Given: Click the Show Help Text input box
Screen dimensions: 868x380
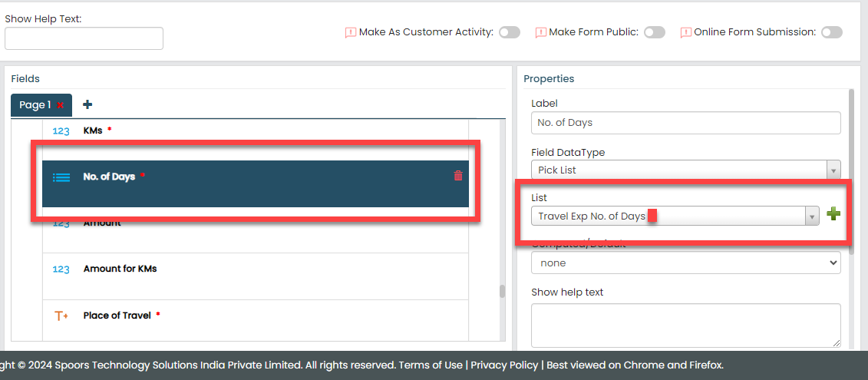Looking at the screenshot, I should pyautogui.click(x=84, y=38).
